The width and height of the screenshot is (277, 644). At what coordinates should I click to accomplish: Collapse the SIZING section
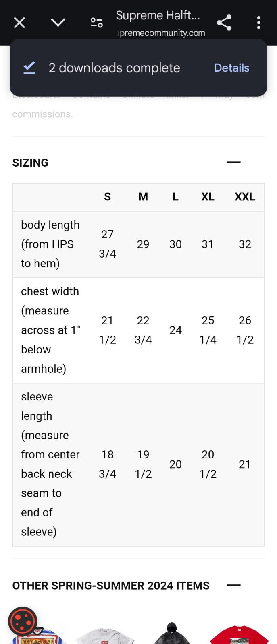click(234, 163)
